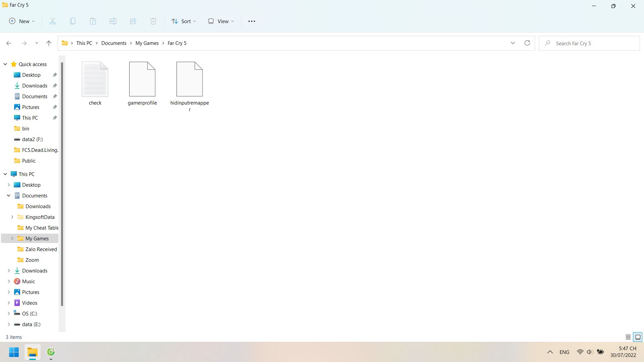Viewport: 644px width, 362px height.
Task: Switch to details view layout toggle
Action: click(628, 337)
